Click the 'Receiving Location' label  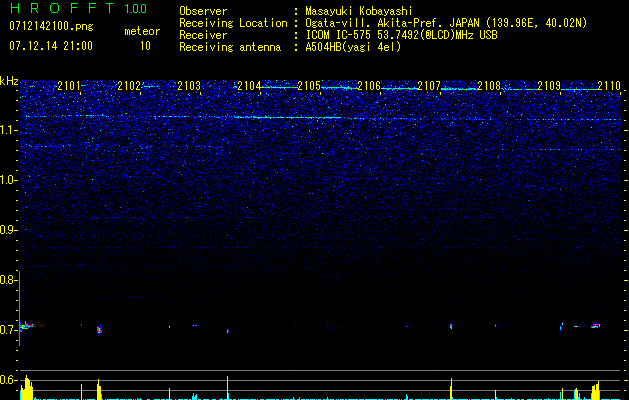233,23
